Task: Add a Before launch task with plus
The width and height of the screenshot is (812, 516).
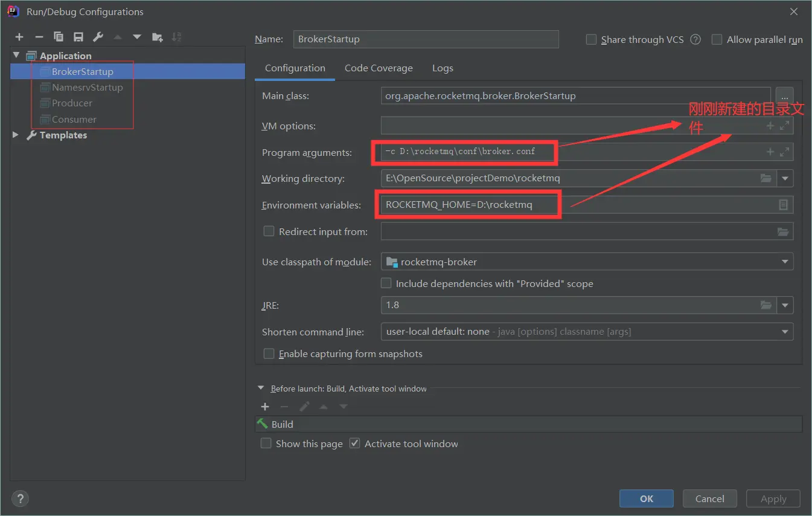Action: (264, 407)
